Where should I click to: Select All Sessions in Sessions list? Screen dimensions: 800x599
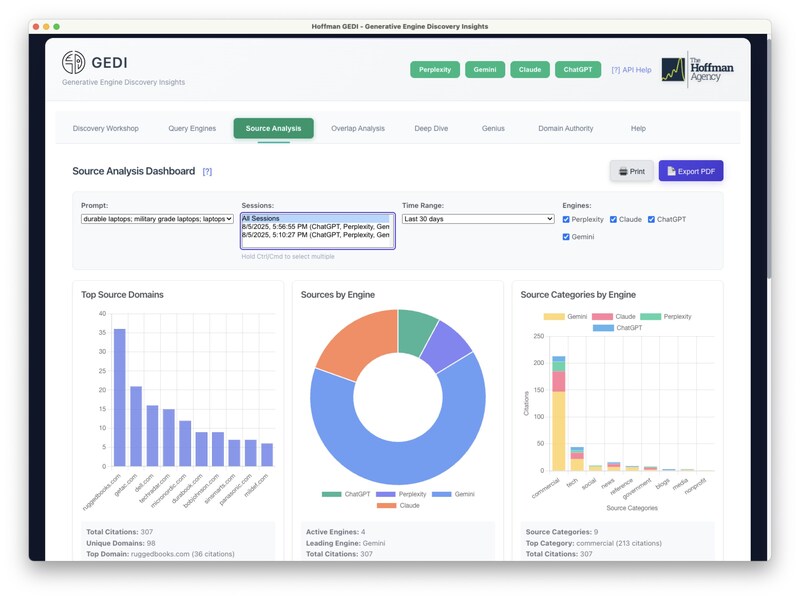pyautogui.click(x=315, y=218)
